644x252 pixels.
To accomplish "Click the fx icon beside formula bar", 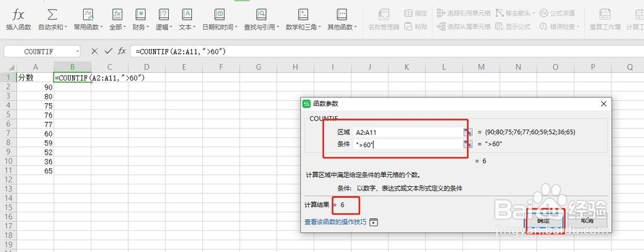I will tap(122, 52).
